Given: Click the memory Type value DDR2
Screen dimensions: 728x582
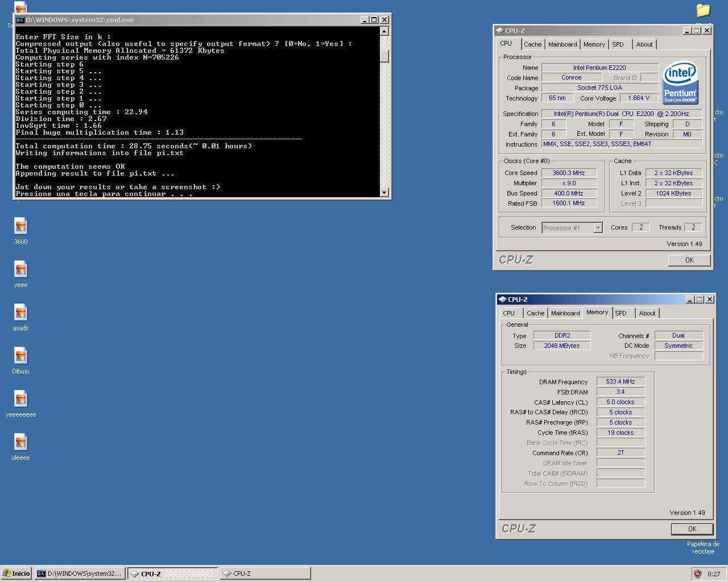Looking at the screenshot, I should (x=562, y=335).
